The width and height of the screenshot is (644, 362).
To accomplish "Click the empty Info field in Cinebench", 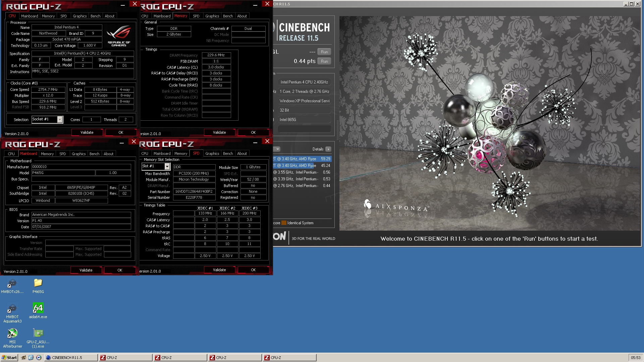I will tap(305, 129).
